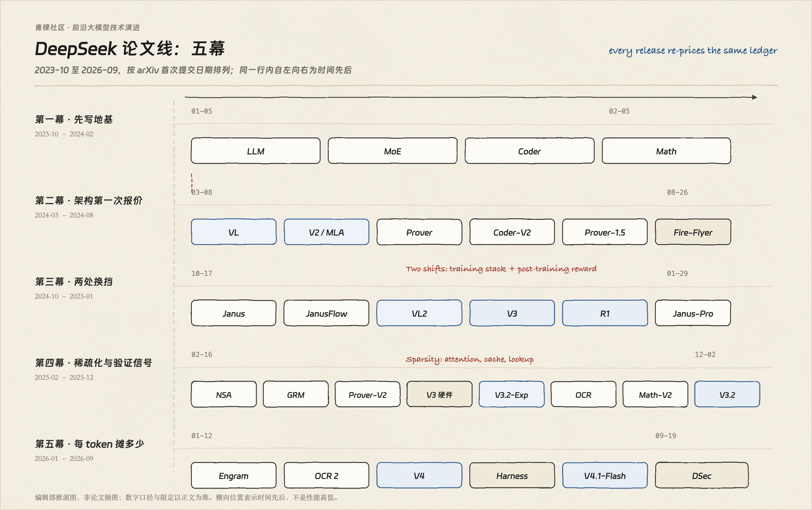
Task: Click the Harness box
Action: [512, 476]
